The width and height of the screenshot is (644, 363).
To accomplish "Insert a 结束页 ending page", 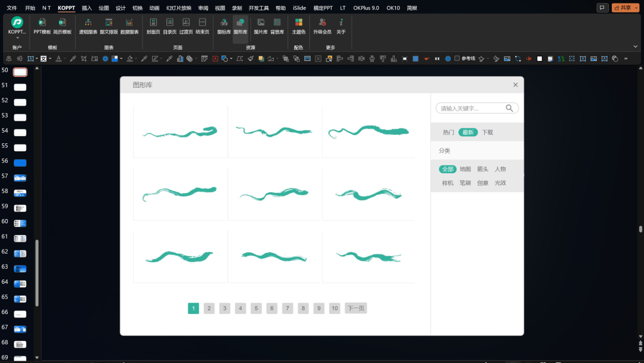I will pyautogui.click(x=203, y=26).
